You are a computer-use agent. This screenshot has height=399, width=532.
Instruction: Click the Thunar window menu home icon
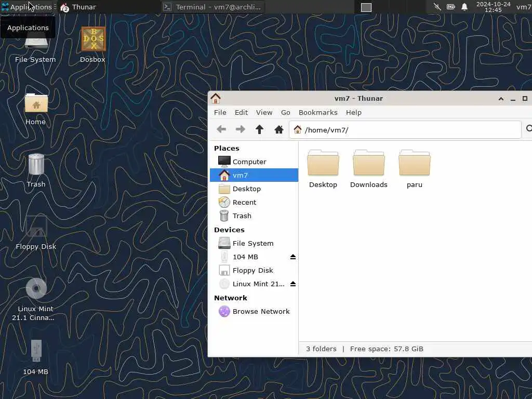(x=216, y=98)
